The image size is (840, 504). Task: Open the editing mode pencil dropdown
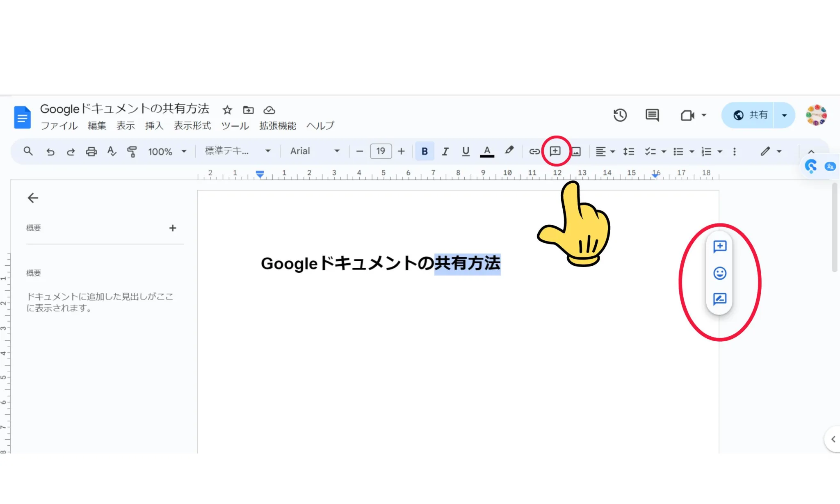771,152
